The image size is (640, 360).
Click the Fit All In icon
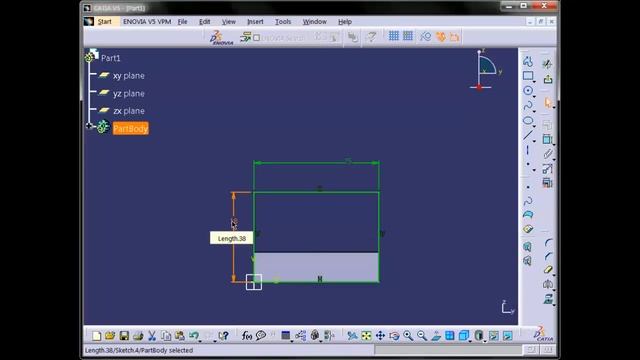366,336
